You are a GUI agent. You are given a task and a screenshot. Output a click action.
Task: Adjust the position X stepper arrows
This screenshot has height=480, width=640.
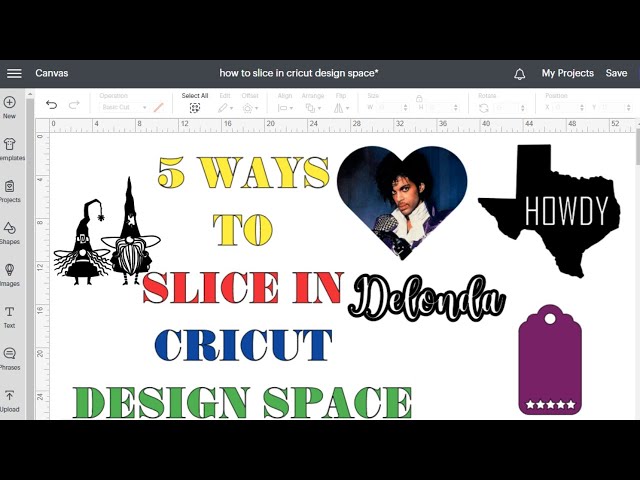tap(582, 107)
